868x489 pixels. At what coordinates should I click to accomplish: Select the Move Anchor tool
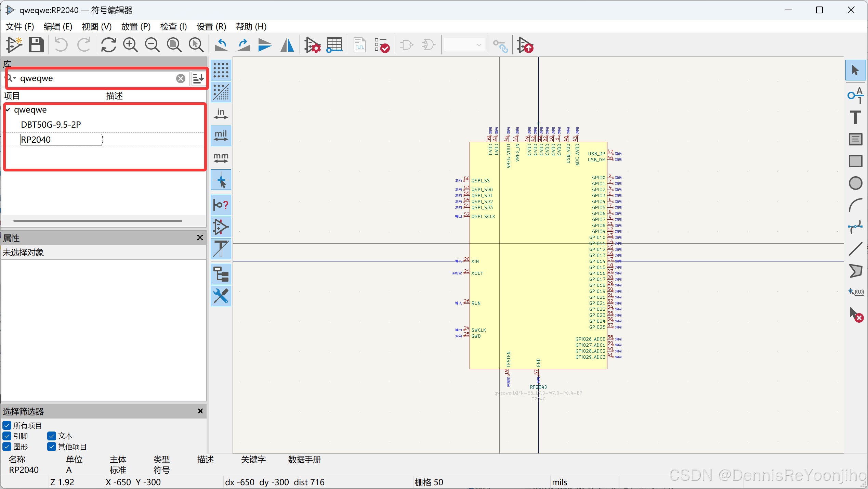[855, 292]
